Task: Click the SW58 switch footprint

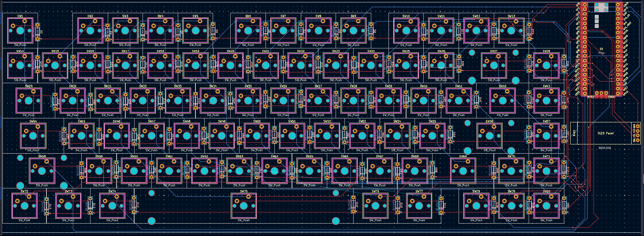Action: (x=42, y=171)
